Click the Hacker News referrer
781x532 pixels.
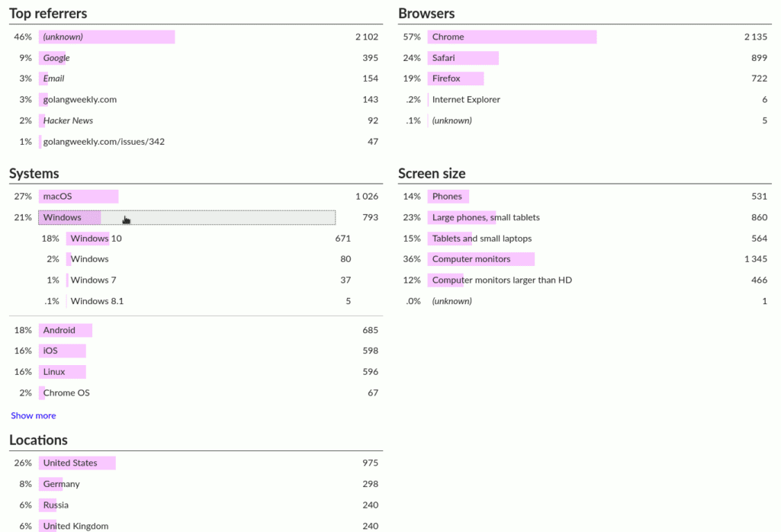[68, 120]
